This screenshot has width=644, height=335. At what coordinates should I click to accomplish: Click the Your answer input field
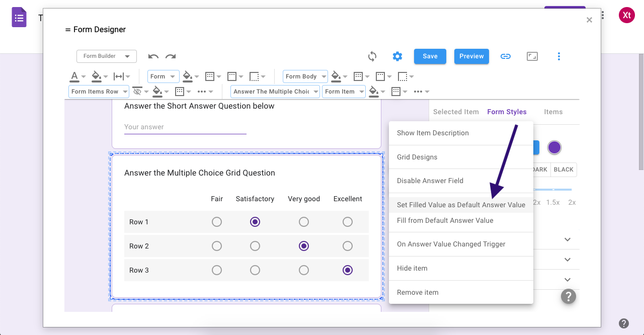185,127
